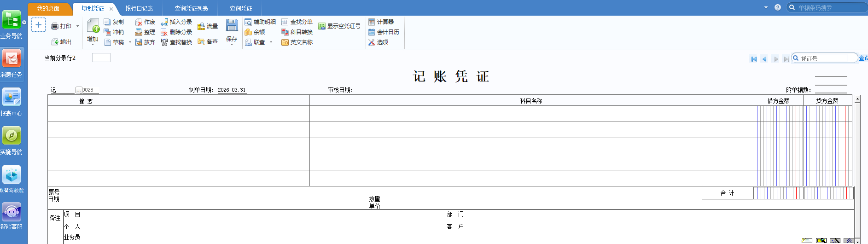Click scrollbar down arrow at bottom right

(x=857, y=241)
